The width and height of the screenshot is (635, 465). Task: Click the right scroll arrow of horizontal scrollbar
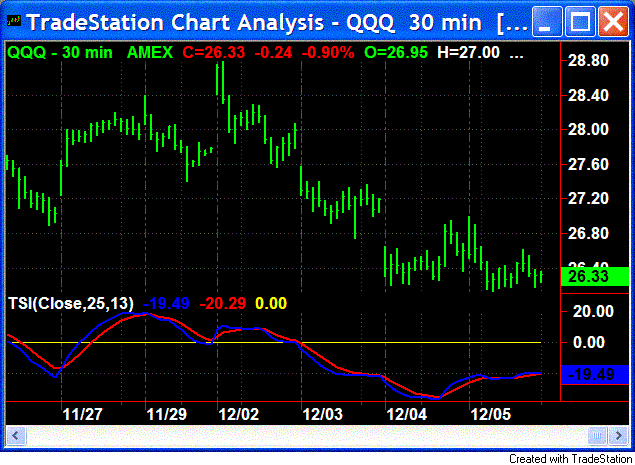pyautogui.click(x=618, y=436)
